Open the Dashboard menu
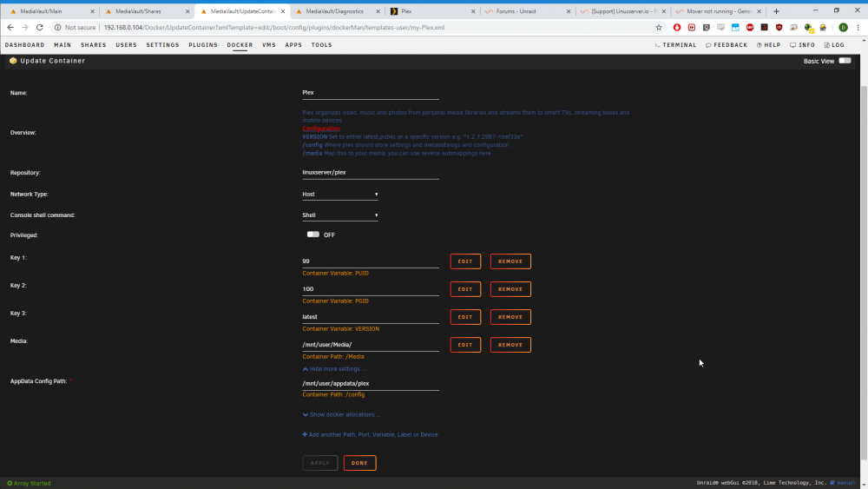Screen dimensions: 868x489 pyautogui.click(x=25, y=45)
